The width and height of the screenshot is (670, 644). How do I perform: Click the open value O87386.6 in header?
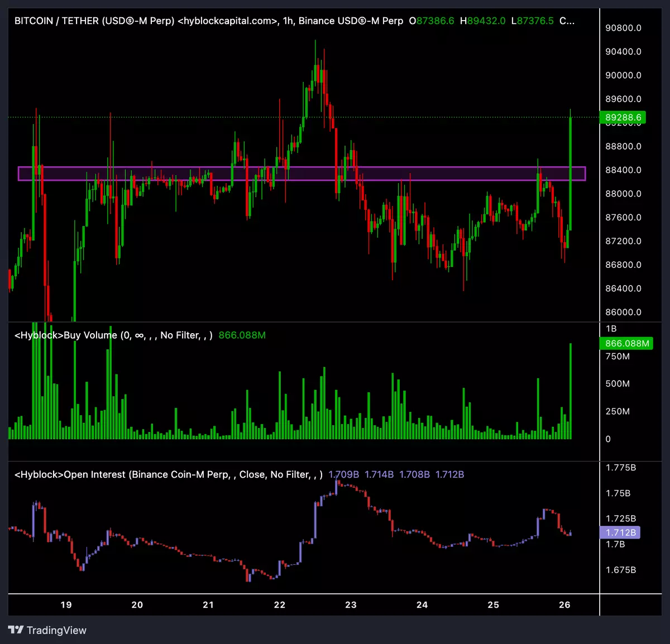[431, 21]
